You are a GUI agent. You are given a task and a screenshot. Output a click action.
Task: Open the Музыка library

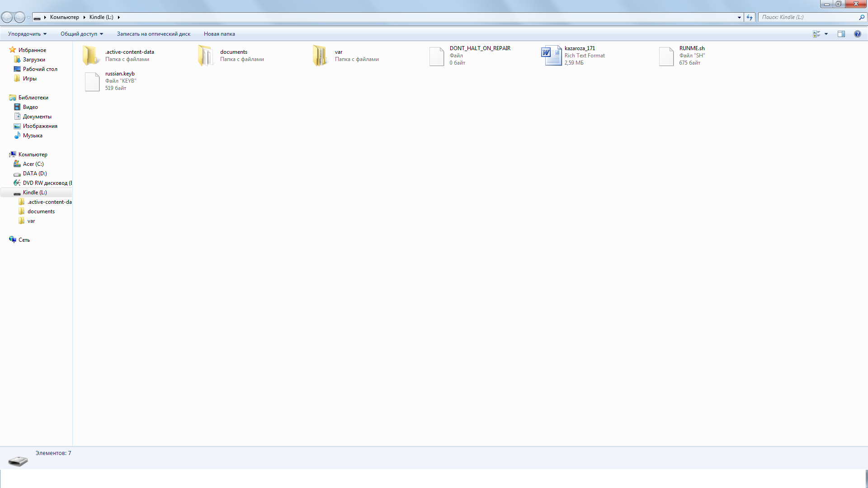point(33,136)
